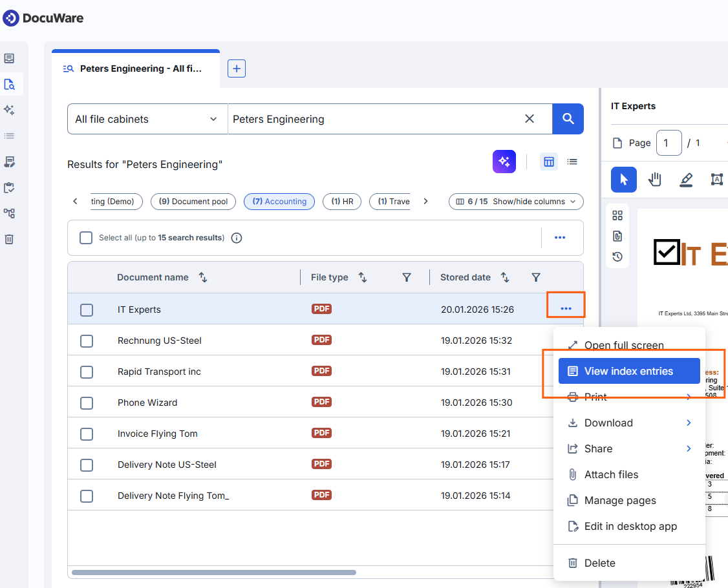
Task: Open bulk actions three-dot menu
Action: 560,238
